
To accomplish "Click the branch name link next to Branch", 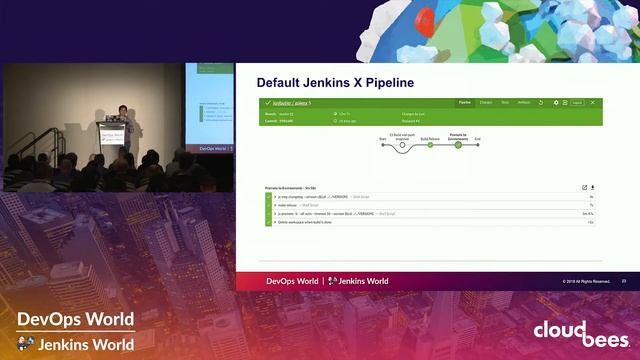I will click(286, 114).
